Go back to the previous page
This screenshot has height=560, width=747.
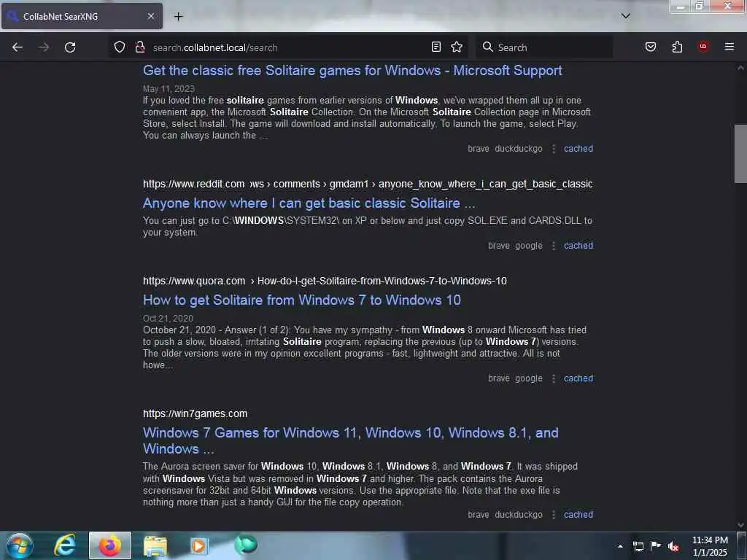18,47
